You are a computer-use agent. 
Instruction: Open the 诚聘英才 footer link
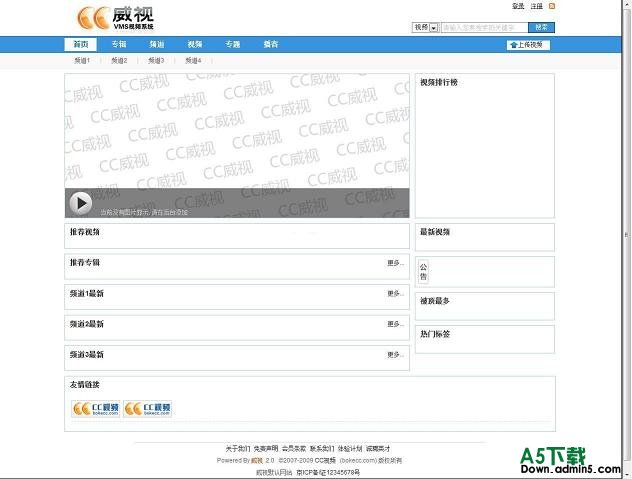pos(378,448)
